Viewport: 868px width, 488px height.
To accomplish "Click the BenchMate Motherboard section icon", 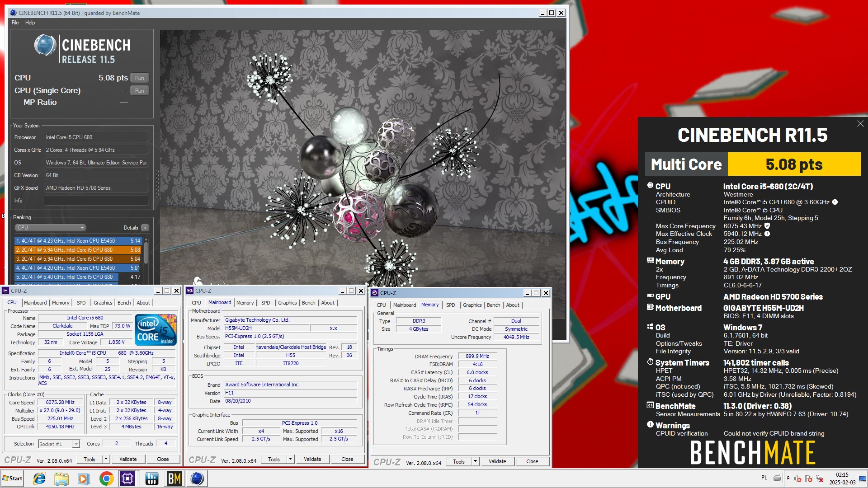I will pos(650,307).
